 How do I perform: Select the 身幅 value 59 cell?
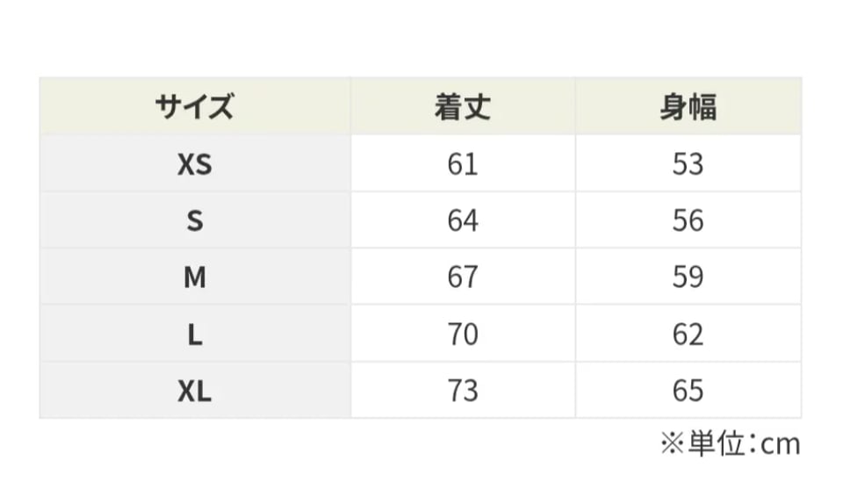(x=688, y=277)
